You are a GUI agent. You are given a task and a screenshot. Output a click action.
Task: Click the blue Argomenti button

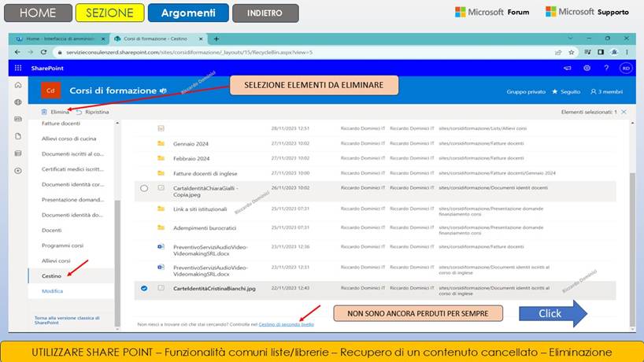188,13
